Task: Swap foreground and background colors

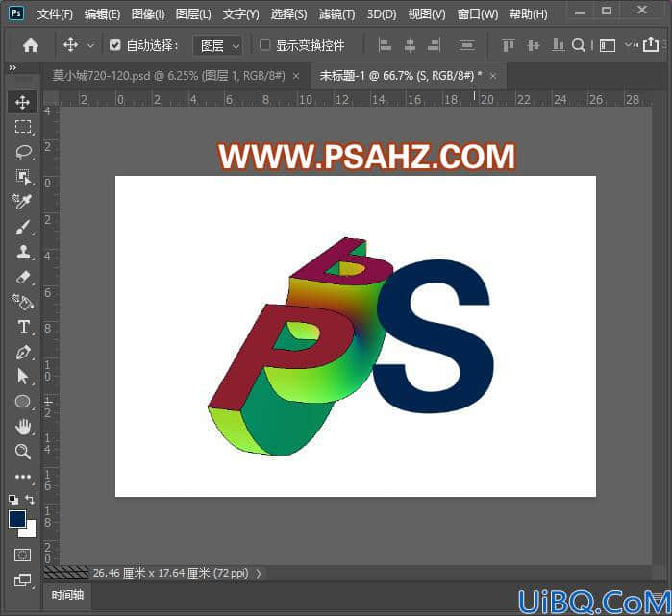Action: [x=30, y=500]
